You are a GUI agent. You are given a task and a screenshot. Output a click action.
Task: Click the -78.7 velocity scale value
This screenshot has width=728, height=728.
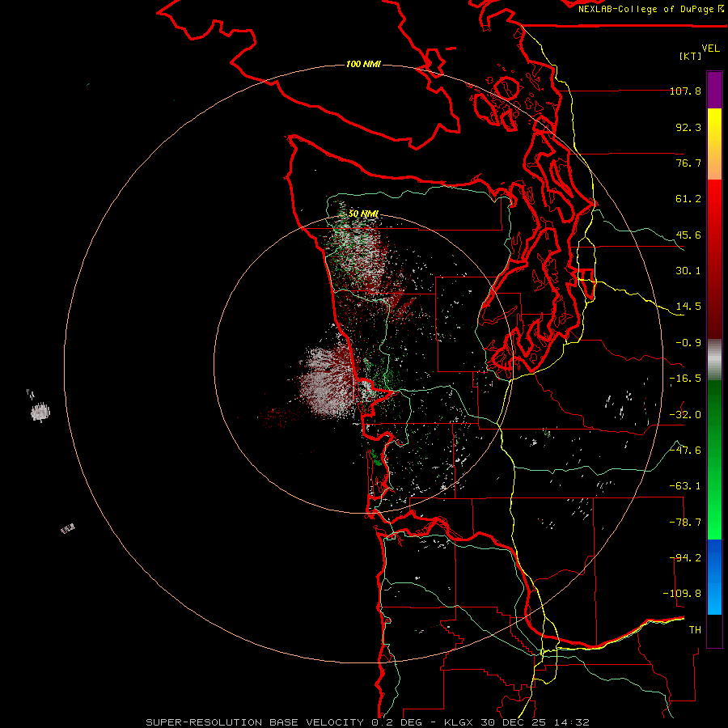pyautogui.click(x=685, y=523)
